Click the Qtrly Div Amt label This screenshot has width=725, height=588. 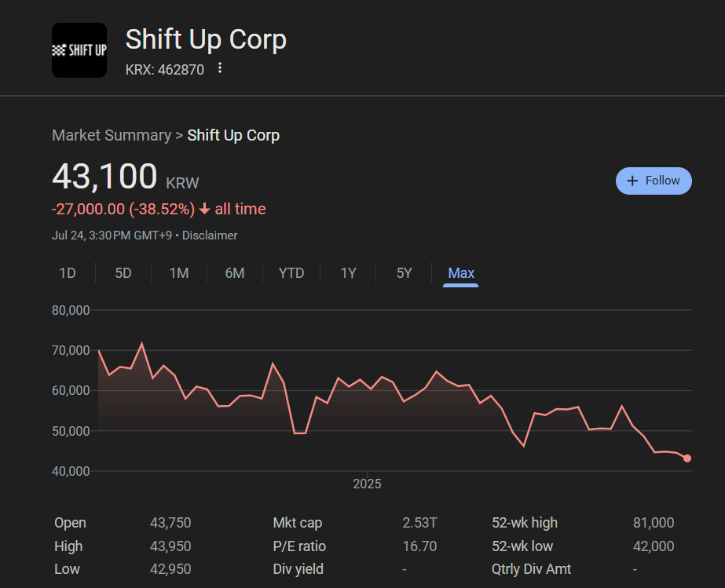[x=532, y=569]
